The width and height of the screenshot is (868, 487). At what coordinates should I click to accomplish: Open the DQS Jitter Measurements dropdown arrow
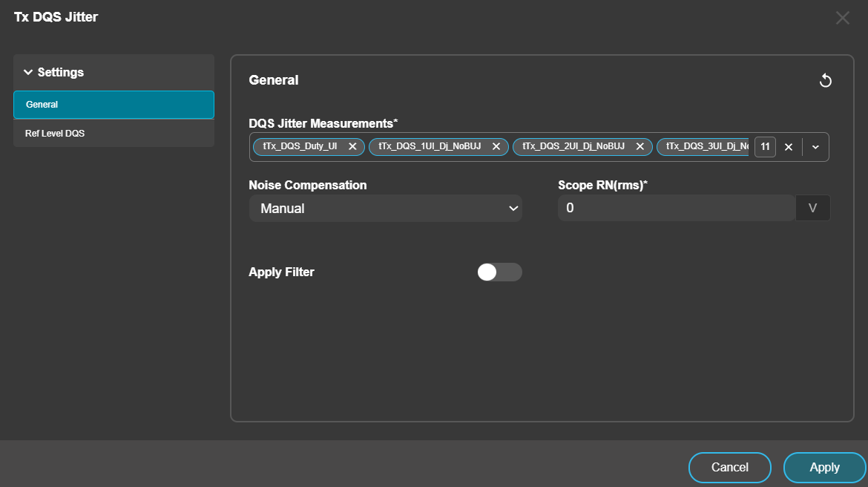815,147
